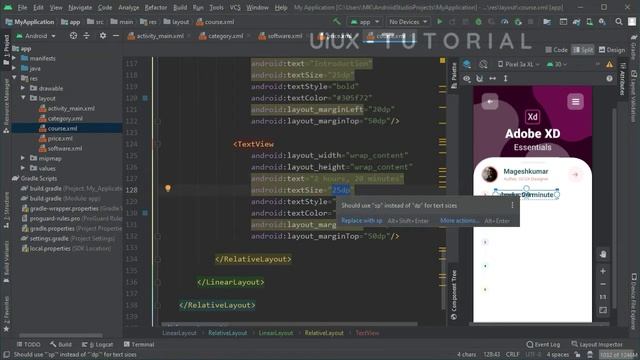Click the back arrow in app preview

pyautogui.click(x=490, y=102)
